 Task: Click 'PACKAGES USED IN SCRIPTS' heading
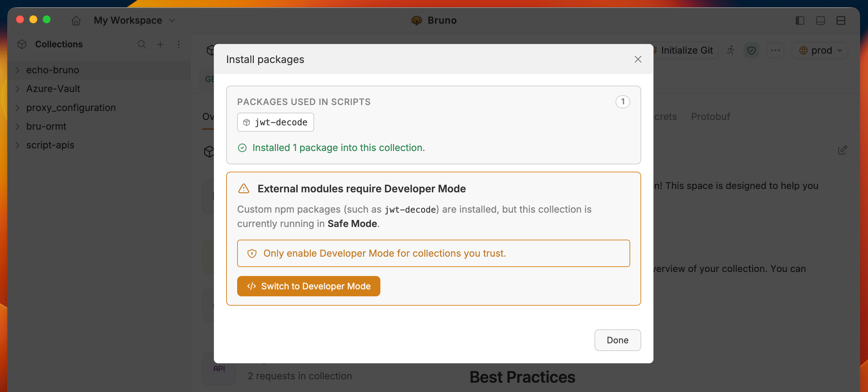click(x=303, y=102)
